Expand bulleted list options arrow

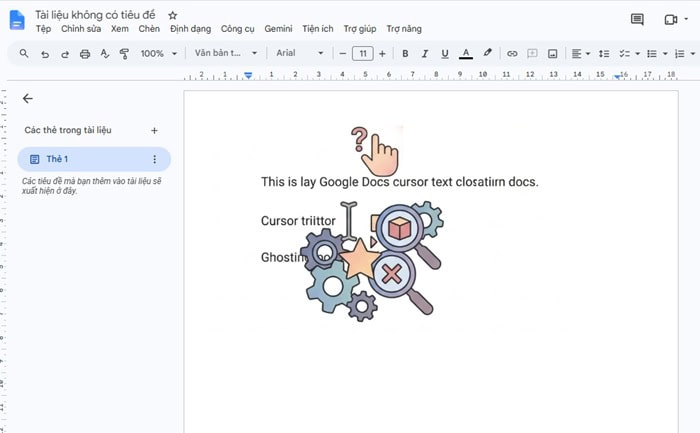(x=665, y=54)
